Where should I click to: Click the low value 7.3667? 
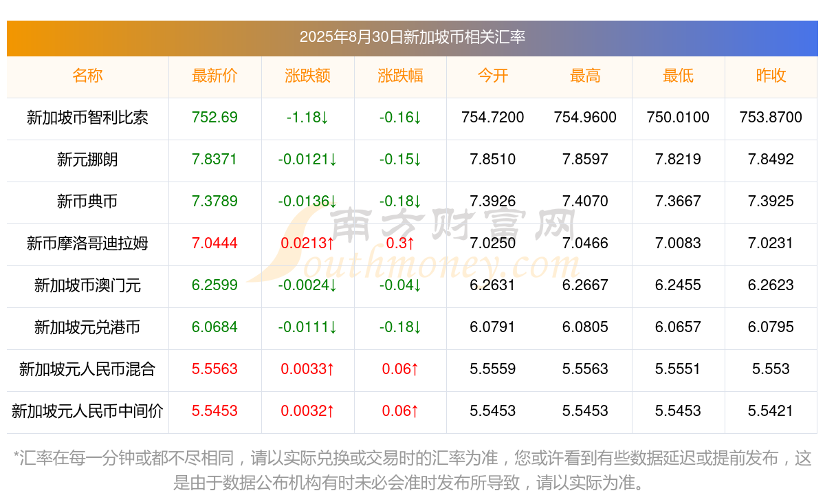[678, 201]
